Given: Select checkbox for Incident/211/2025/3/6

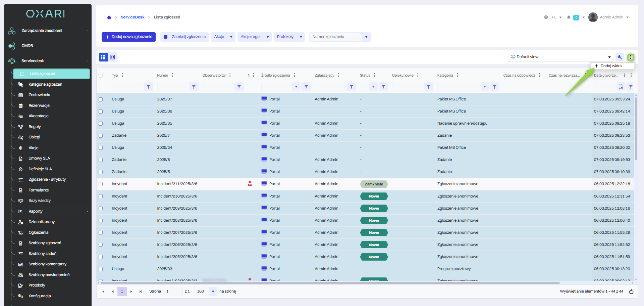Looking at the screenshot, I should [x=101, y=184].
